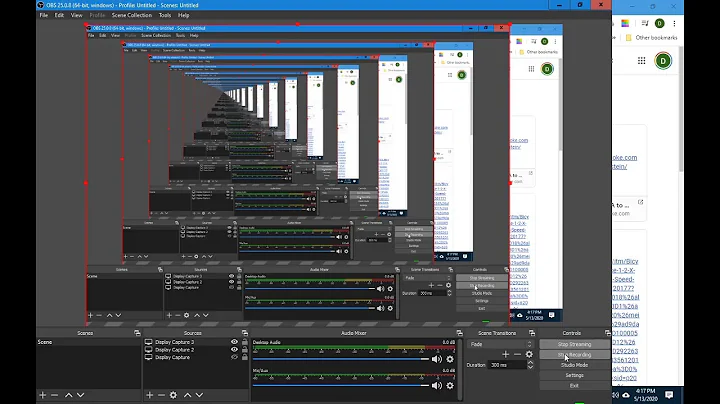Open the Scene Collection menu
The image size is (720, 404).
click(x=132, y=15)
